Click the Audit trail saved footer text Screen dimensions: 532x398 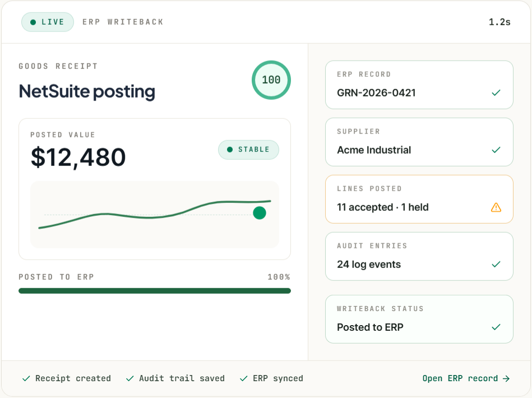click(182, 378)
